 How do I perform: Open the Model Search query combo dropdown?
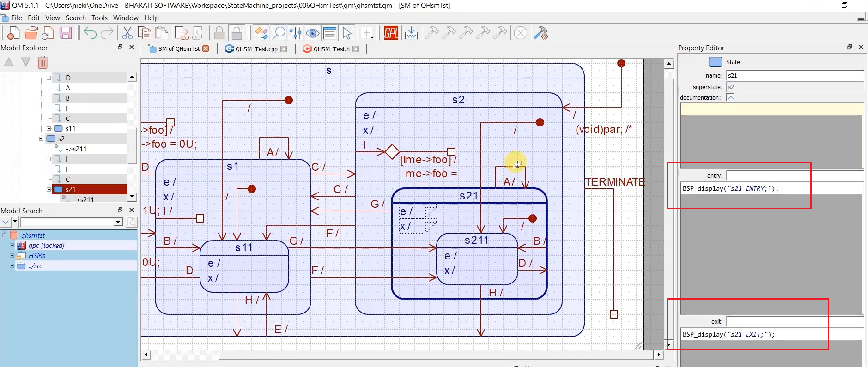[x=118, y=222]
